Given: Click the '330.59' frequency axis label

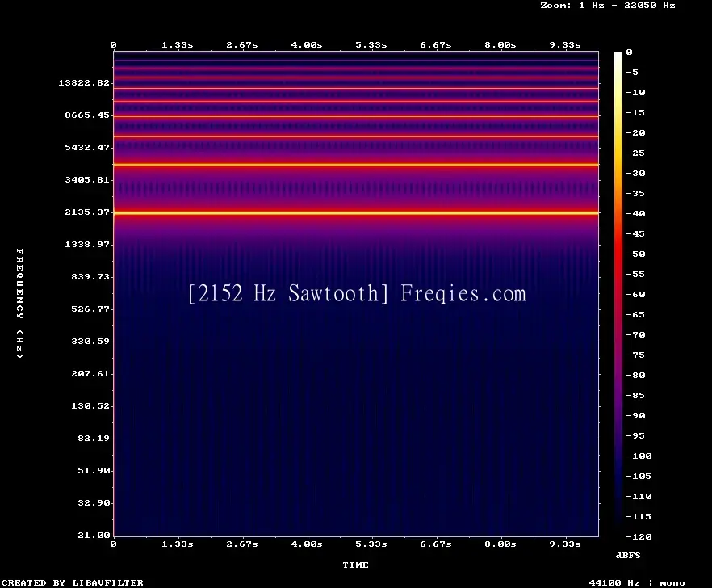Looking at the screenshot, I should pos(90,341).
